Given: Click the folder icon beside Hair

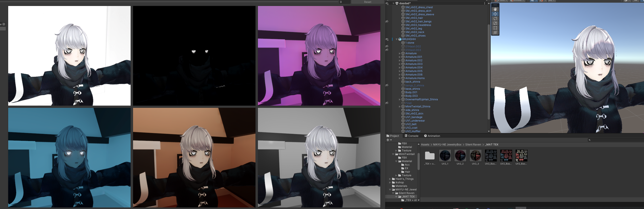Looking at the screenshot, I should [x=403, y=172].
